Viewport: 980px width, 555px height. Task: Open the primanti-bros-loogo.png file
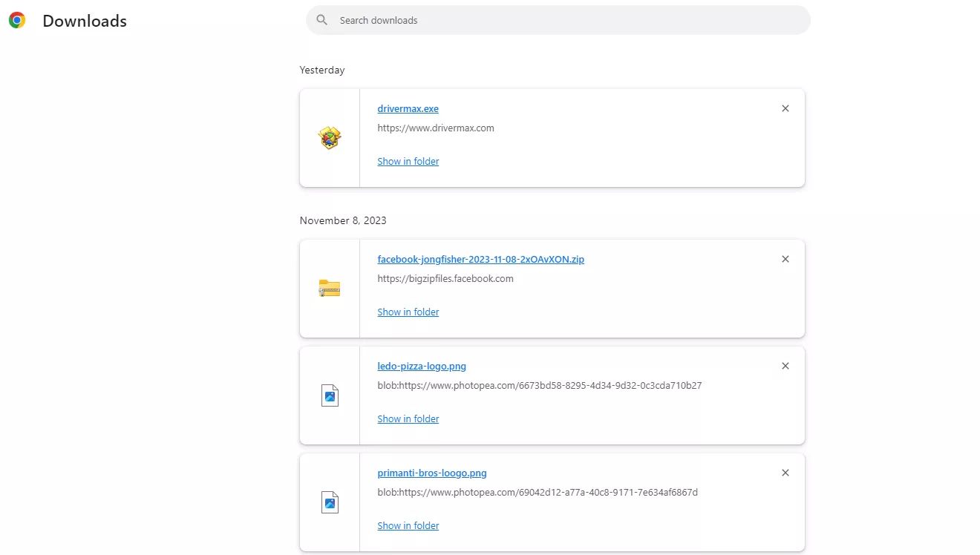(432, 473)
